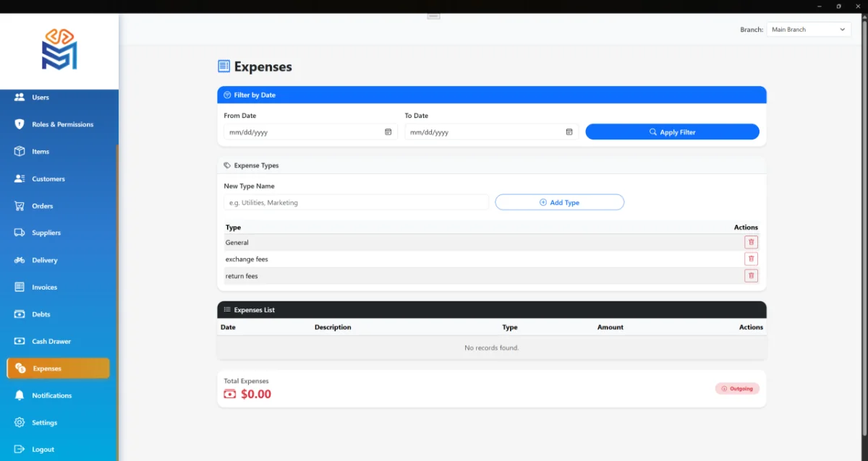Click the $0.00 total amount

tap(256, 395)
